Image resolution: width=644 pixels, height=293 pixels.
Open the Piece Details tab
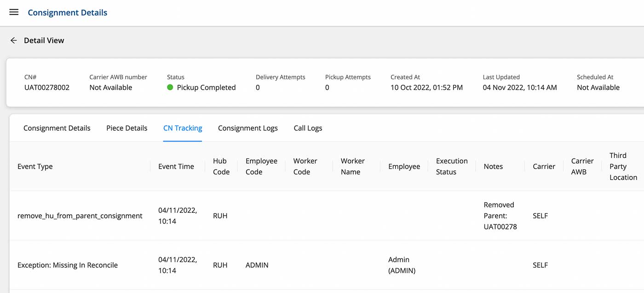tap(127, 128)
